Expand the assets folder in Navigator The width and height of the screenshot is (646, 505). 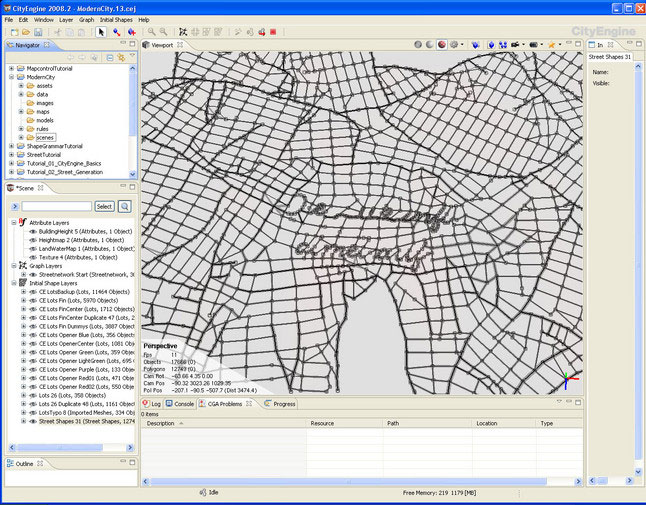coord(21,85)
